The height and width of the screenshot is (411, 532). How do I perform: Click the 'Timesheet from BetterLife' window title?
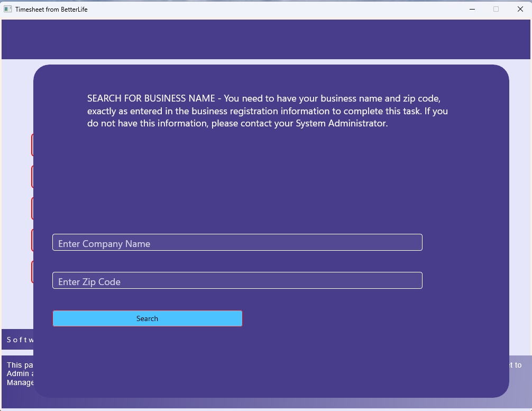point(51,9)
